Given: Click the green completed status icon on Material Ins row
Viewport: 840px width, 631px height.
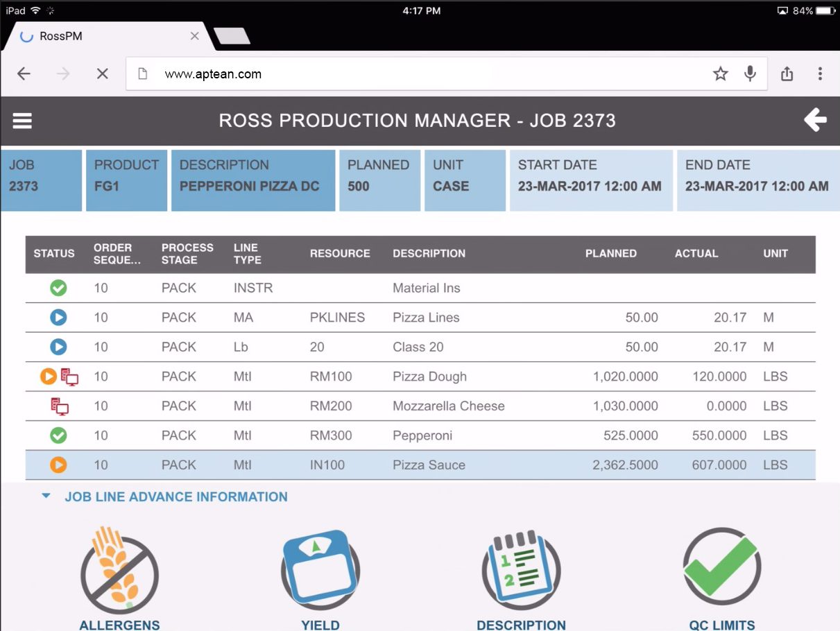Looking at the screenshot, I should pos(58,287).
